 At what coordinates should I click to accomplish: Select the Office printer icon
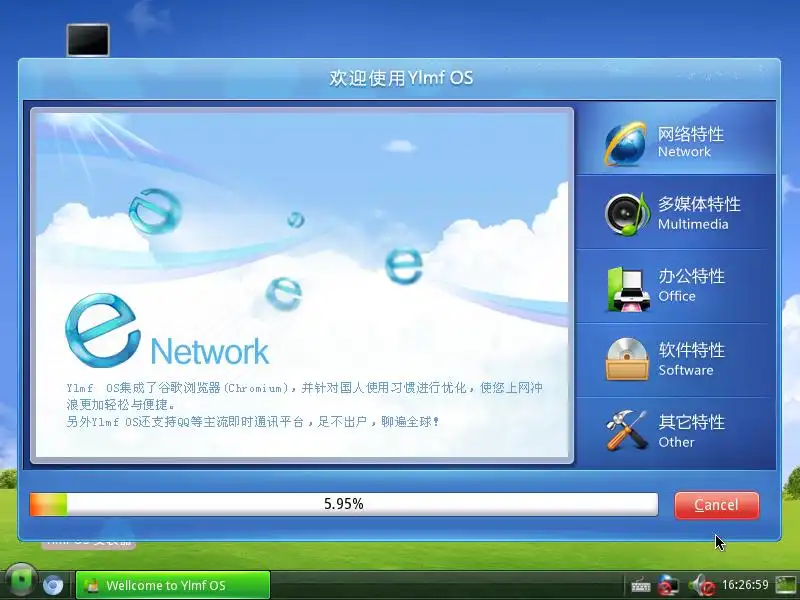point(628,289)
